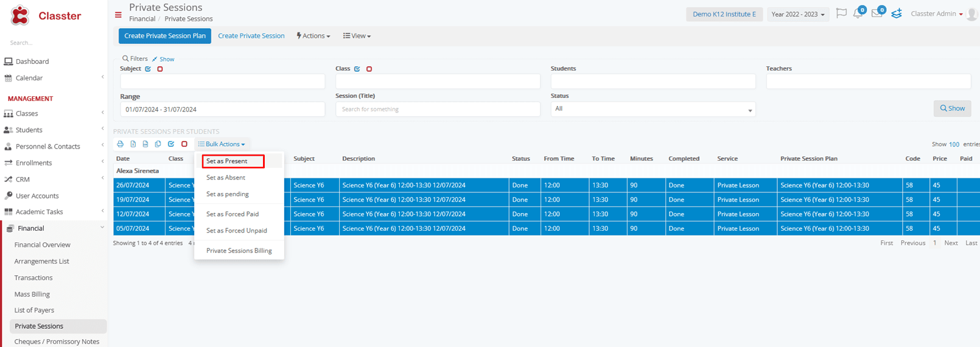The width and height of the screenshot is (980, 347).
Task: Click the Classes icon in sidebar
Action: tap(9, 114)
